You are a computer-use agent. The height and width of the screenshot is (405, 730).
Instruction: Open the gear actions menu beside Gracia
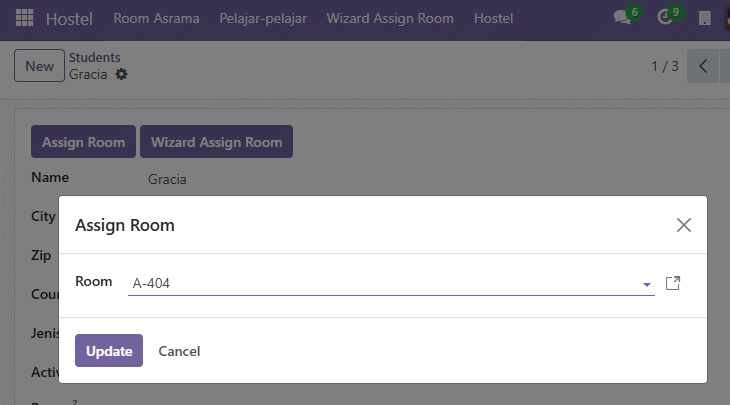(x=121, y=74)
